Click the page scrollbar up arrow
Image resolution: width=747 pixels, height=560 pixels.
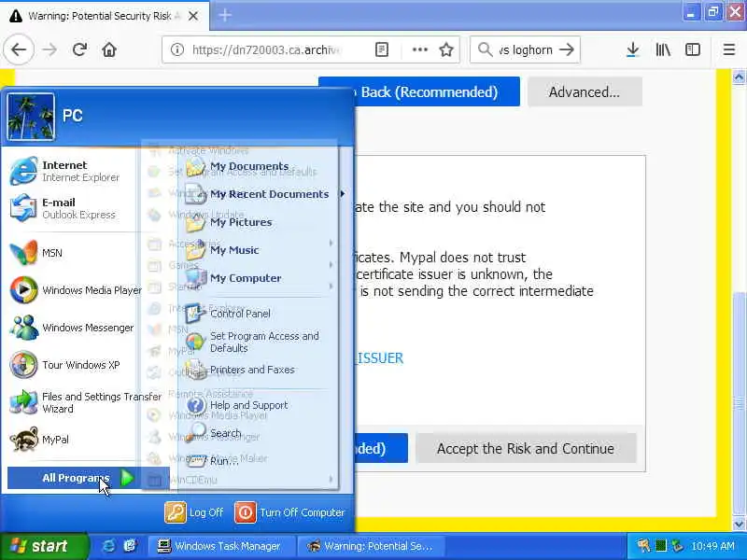739,77
